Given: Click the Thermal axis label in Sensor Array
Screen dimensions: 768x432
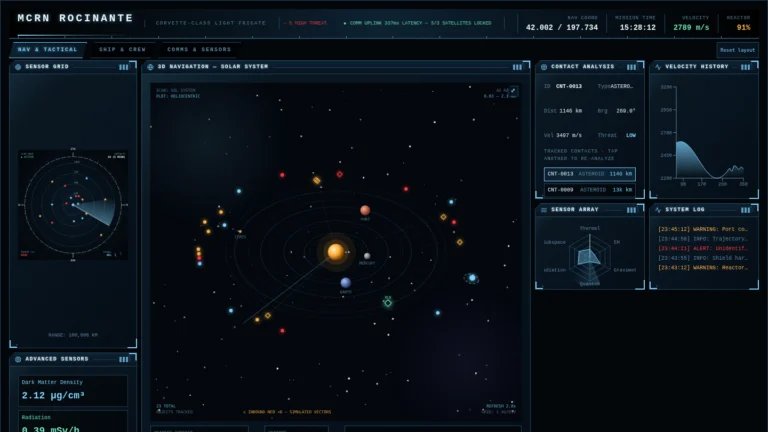Looking at the screenshot, I should (590, 228).
